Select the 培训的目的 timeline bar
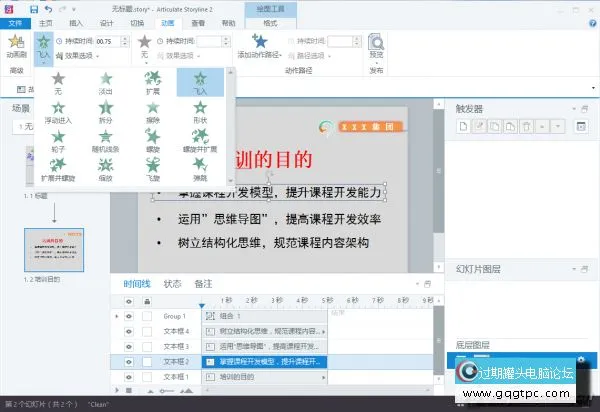600x412 pixels. pyautogui.click(x=264, y=377)
